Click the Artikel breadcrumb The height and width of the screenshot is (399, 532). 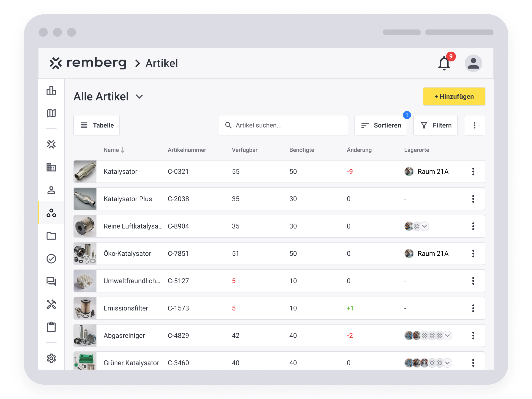pyautogui.click(x=162, y=63)
